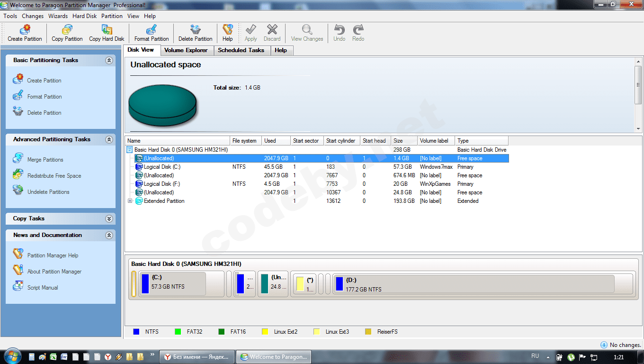
Task: Open the About Partition Manager link
Action: point(54,272)
